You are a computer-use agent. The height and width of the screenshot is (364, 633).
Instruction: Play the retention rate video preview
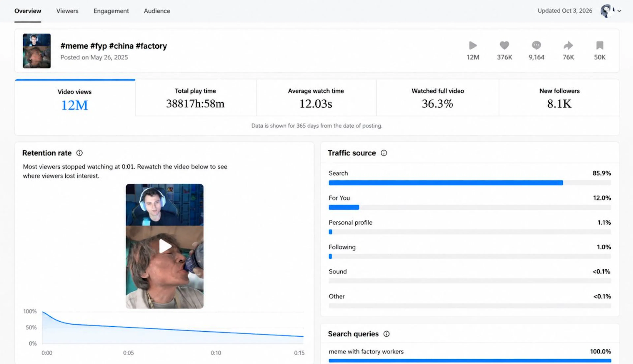tap(165, 246)
